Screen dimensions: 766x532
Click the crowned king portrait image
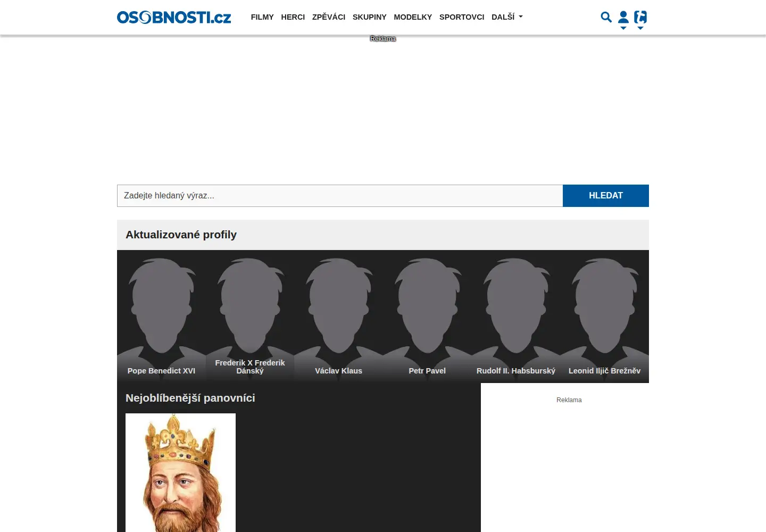tap(180, 472)
